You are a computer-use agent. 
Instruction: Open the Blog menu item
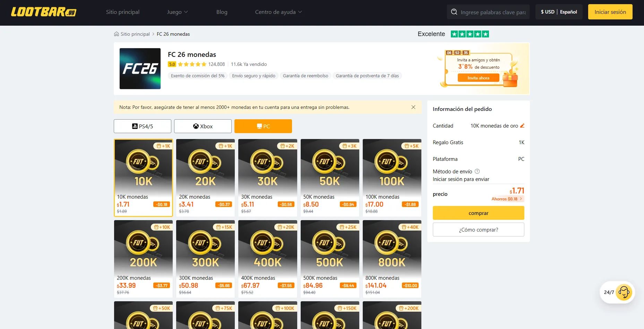click(x=222, y=12)
